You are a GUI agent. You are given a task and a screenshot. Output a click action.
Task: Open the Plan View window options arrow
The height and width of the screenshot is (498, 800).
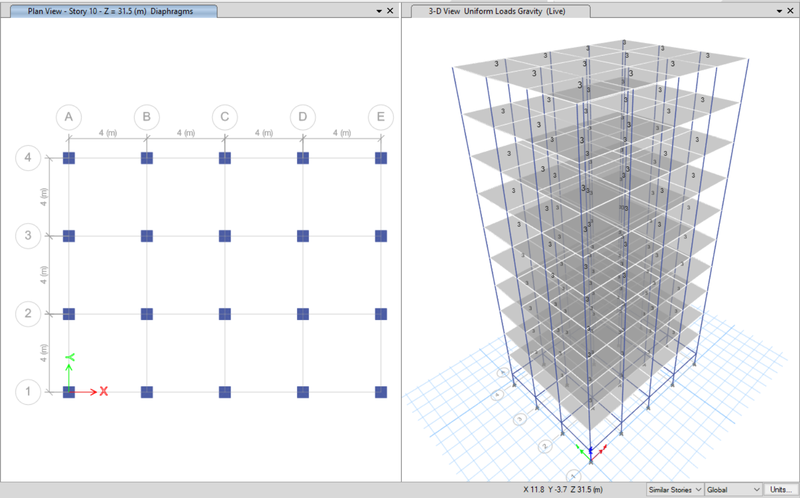(379, 11)
